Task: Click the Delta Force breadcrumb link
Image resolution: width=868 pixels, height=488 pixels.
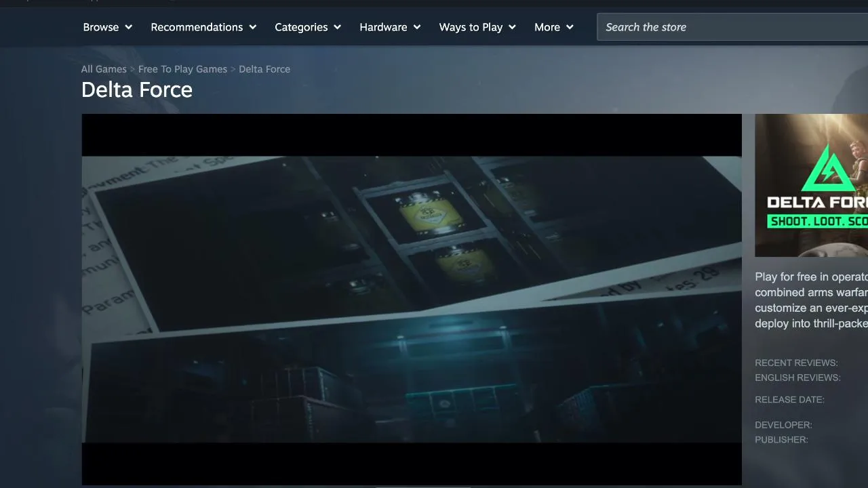Action: click(264, 69)
